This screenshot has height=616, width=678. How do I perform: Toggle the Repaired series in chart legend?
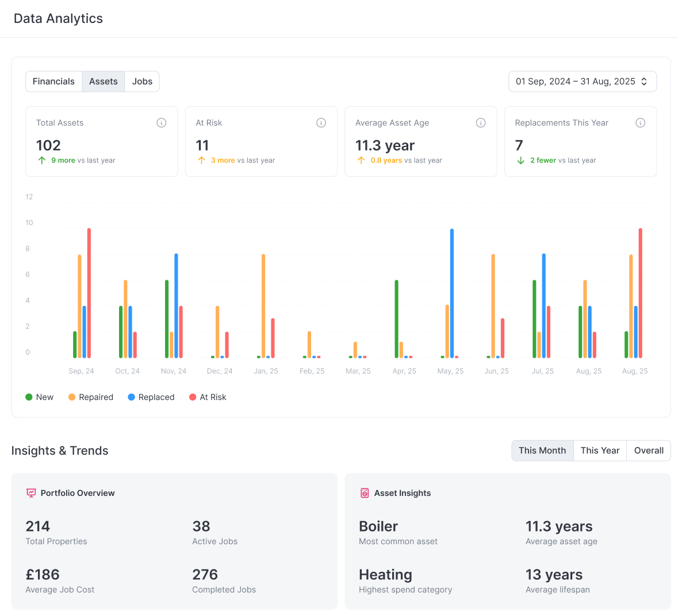coord(90,397)
